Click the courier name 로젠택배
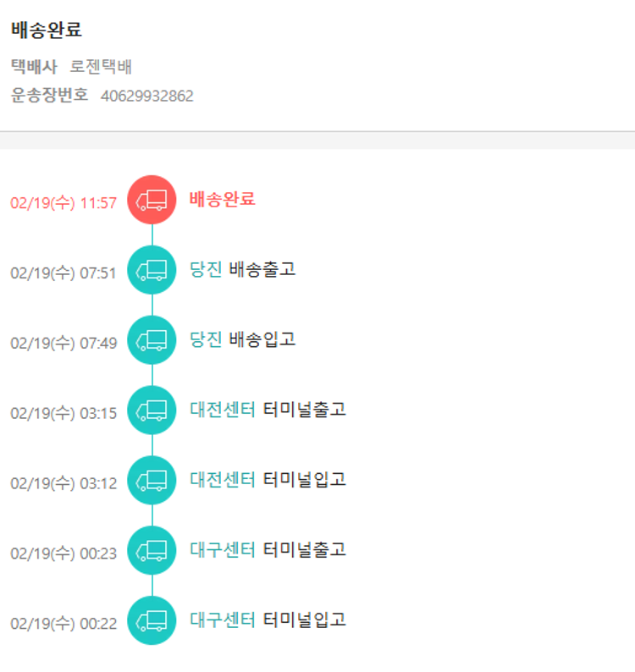Image resolution: width=635 pixels, height=672 pixels. (101, 67)
